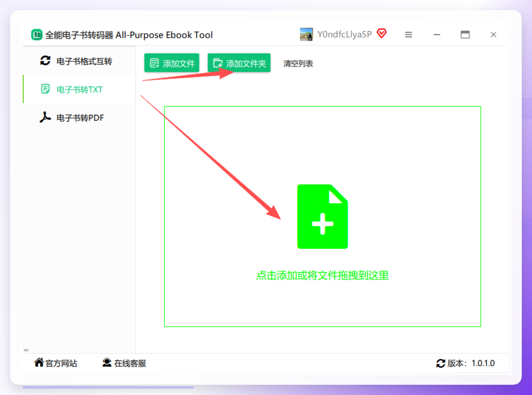The height and width of the screenshot is (395, 532).
Task: Click the title 全能电子书转码器 All-Purpose Ebook Tool
Action: click(x=129, y=35)
